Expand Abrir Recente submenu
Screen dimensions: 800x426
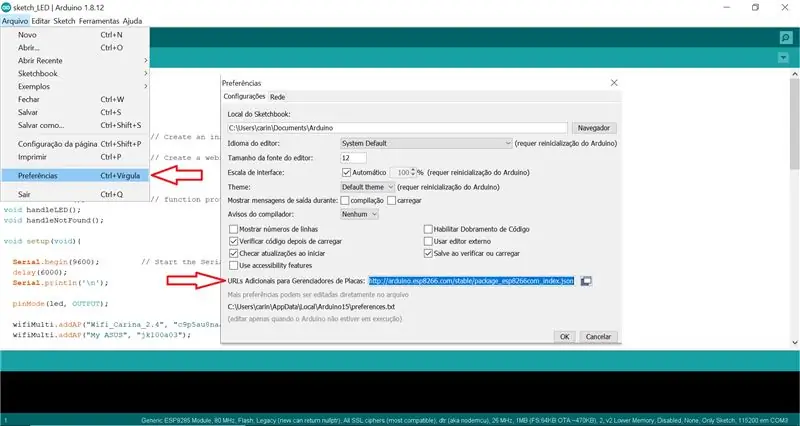[x=74, y=60]
